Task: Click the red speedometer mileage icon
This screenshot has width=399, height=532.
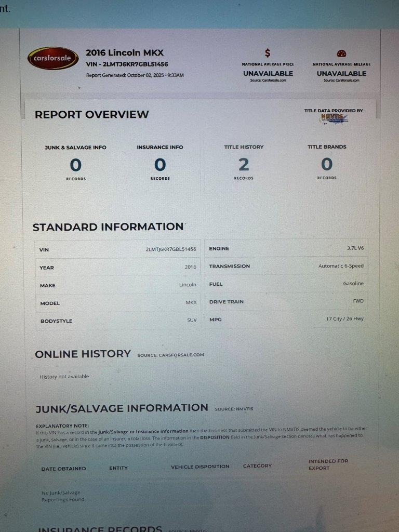Action: 341,54
